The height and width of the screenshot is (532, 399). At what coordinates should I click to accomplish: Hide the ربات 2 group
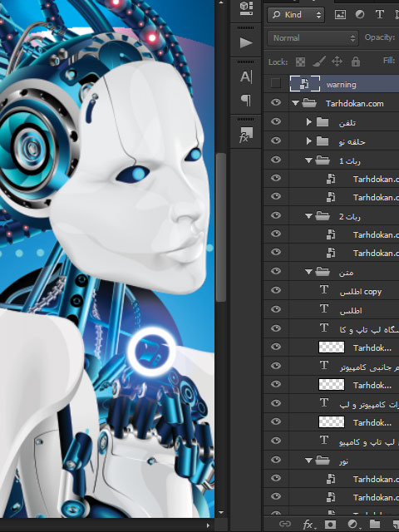276,215
